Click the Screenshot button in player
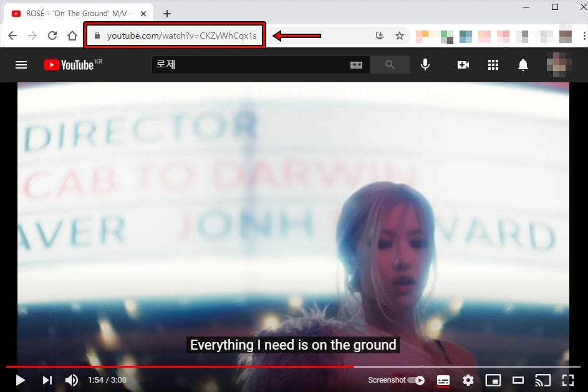588x392 pixels. 387,380
